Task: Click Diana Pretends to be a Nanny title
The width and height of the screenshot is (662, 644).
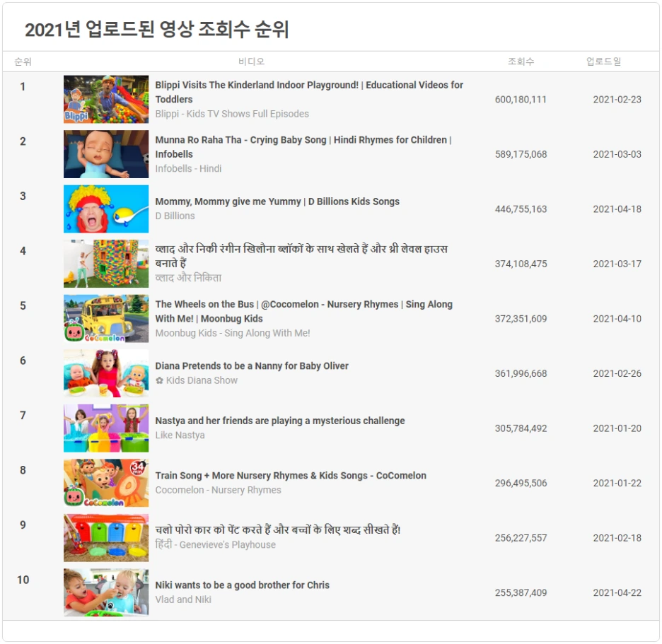Action: [x=252, y=366]
